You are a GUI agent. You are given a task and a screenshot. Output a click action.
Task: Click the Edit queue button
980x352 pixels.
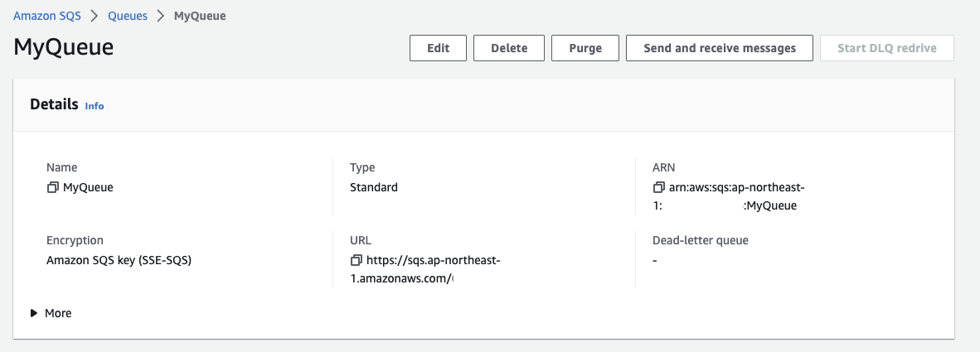438,48
